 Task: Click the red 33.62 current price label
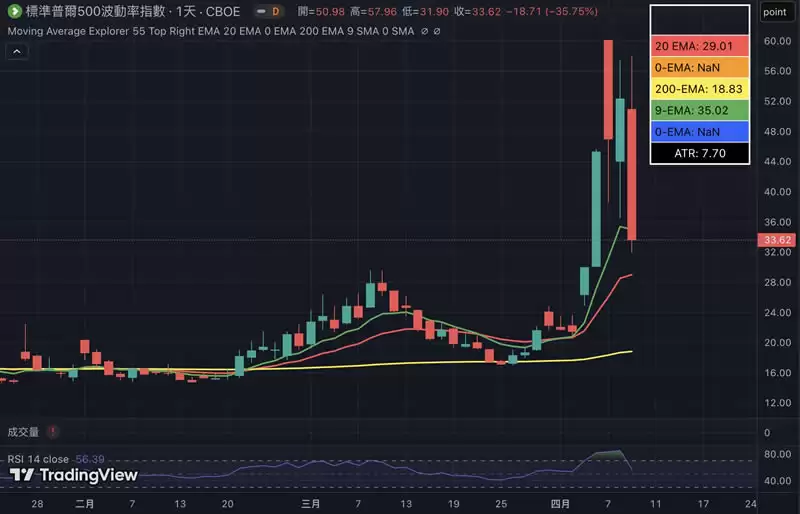coord(778,240)
